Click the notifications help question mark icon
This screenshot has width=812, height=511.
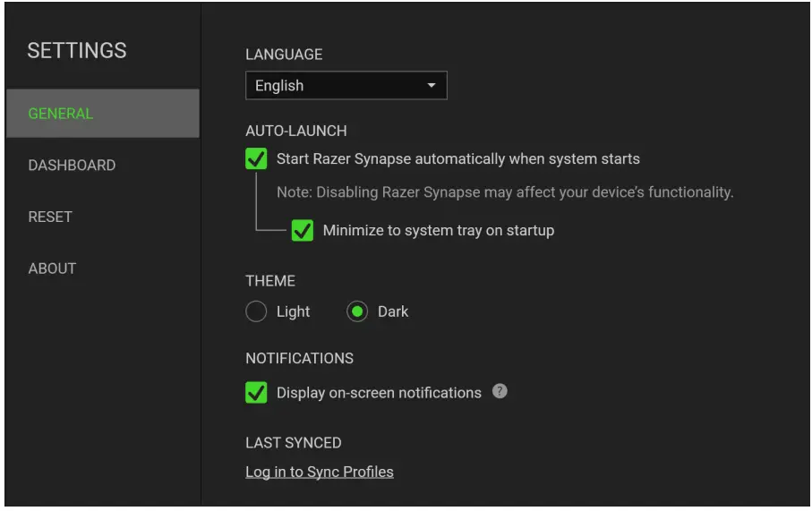500,391
